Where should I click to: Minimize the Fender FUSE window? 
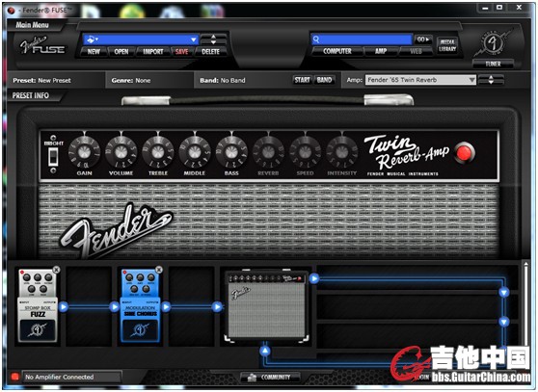[485, 8]
